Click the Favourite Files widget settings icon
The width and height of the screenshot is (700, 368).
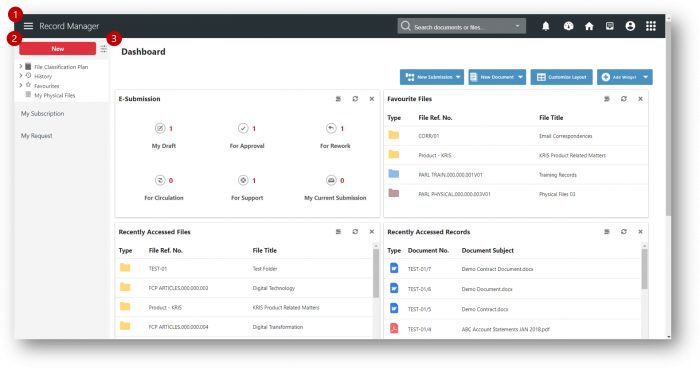607,99
